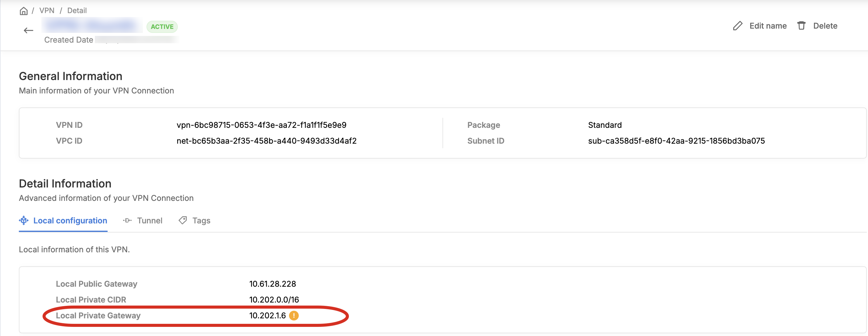Go back using the left arrow
The width and height of the screenshot is (868, 336).
point(29,31)
